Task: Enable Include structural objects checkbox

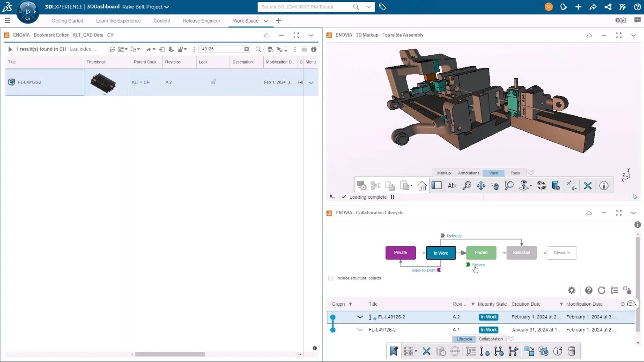Action: tap(331, 278)
